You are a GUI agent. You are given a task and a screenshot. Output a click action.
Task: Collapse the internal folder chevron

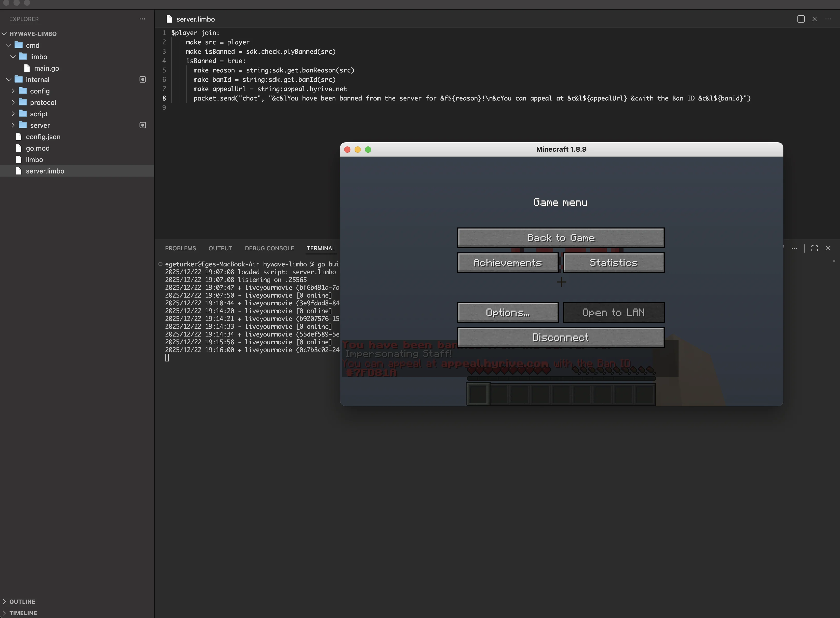point(9,79)
